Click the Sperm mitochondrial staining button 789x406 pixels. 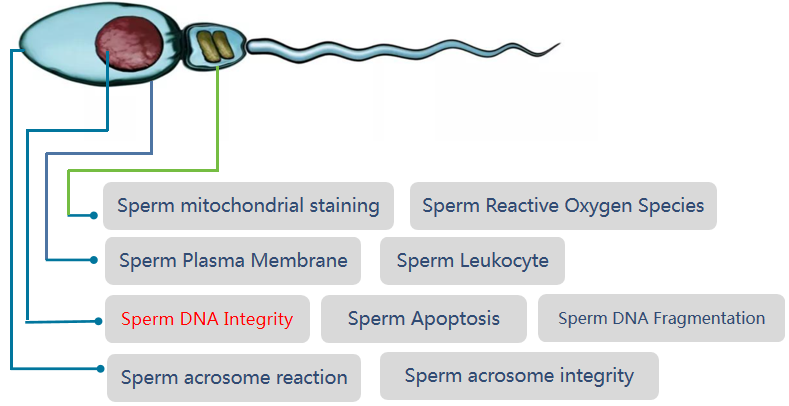pyautogui.click(x=248, y=206)
